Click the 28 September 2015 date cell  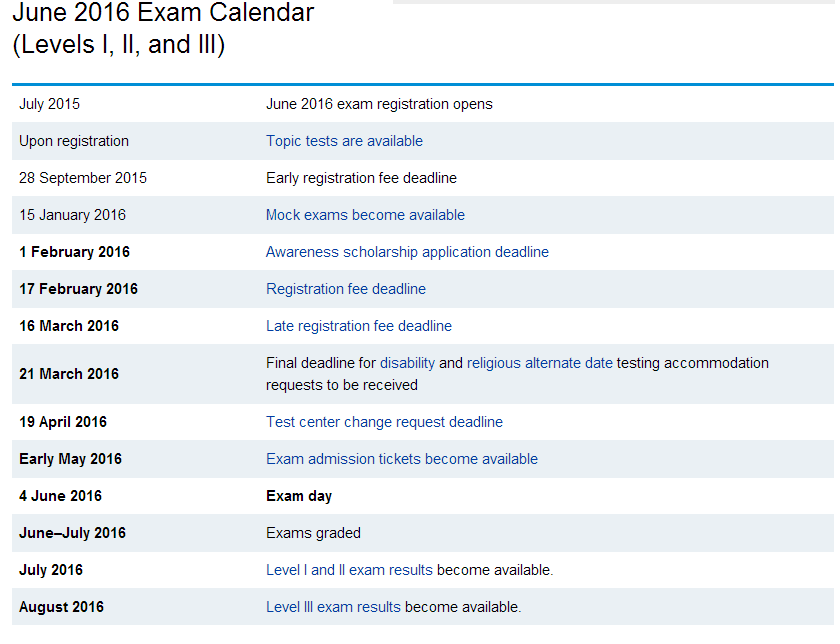pos(83,178)
